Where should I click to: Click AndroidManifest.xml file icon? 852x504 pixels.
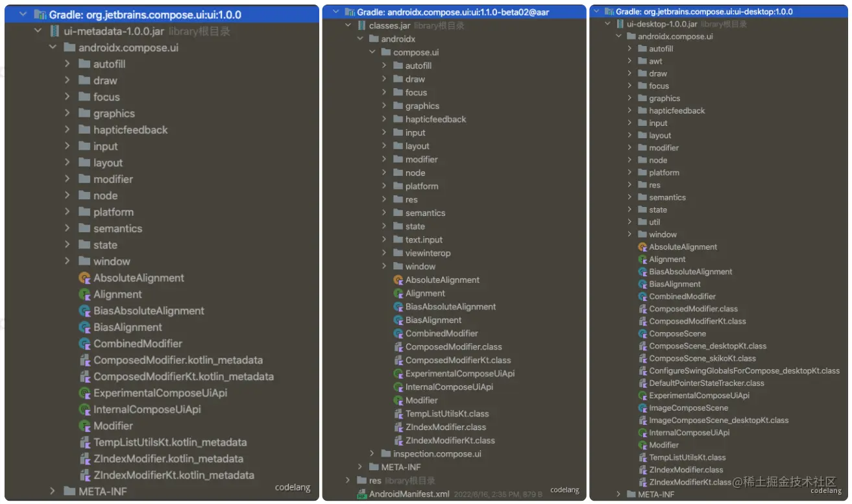362,494
